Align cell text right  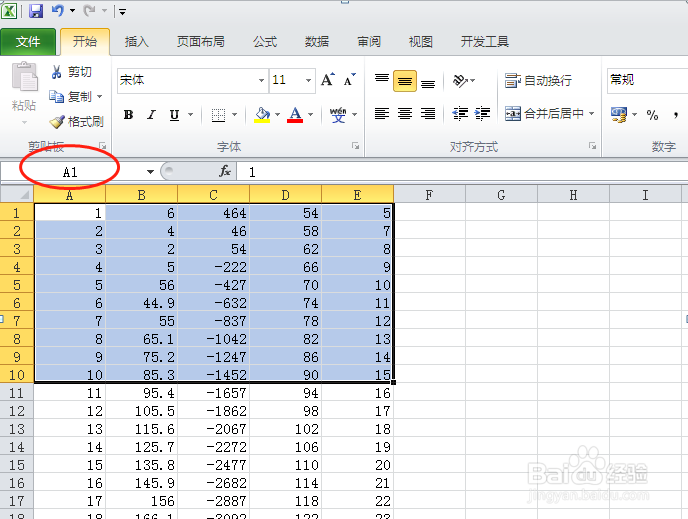tap(428, 114)
